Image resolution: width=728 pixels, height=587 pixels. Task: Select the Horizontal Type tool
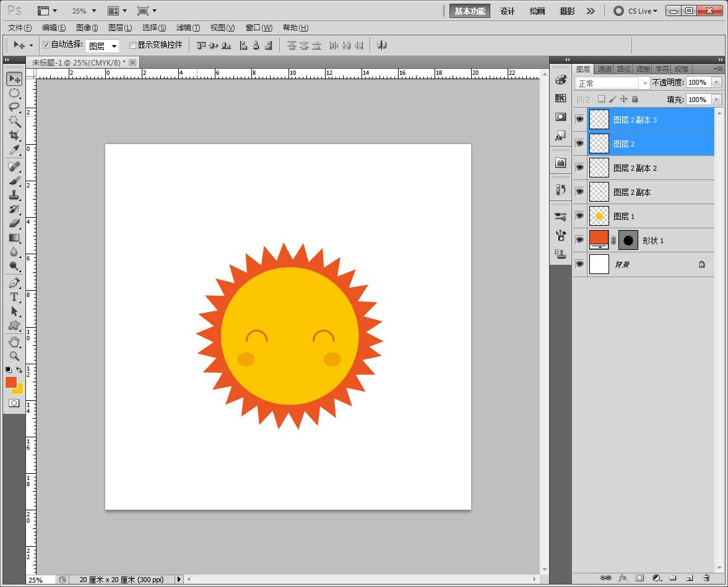14,297
